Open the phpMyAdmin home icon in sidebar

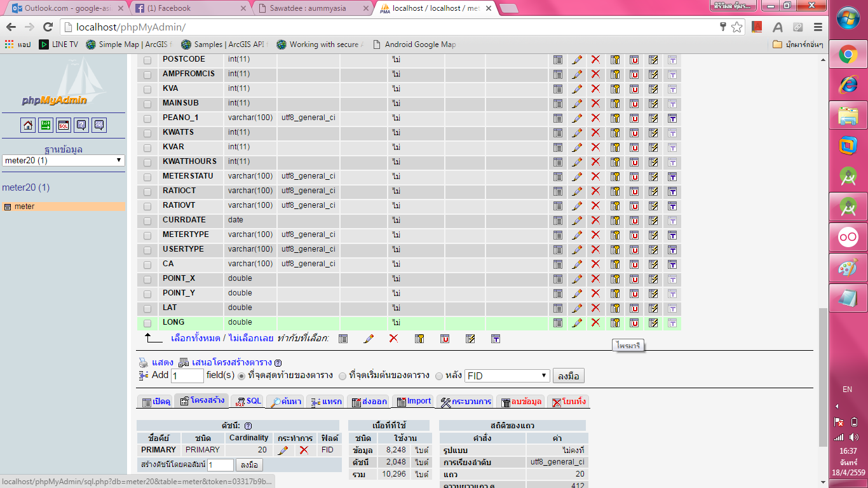point(28,125)
